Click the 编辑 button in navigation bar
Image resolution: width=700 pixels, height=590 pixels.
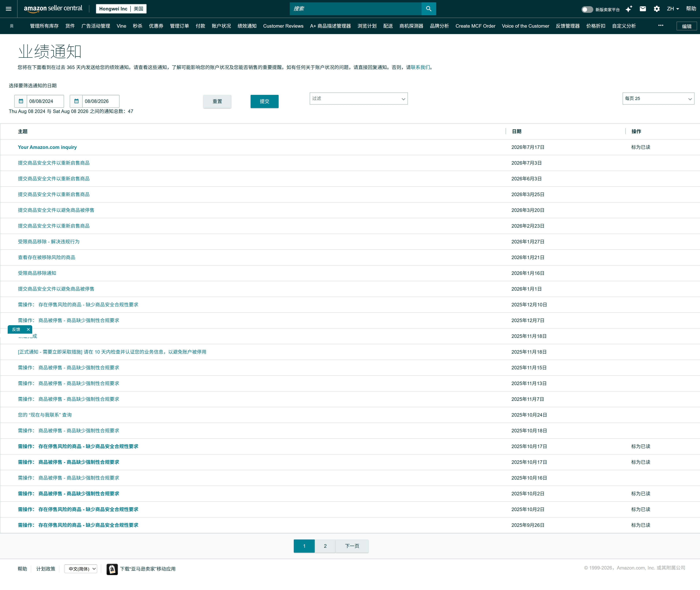pos(687,26)
